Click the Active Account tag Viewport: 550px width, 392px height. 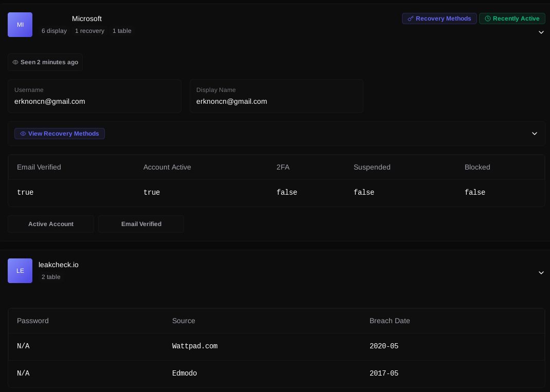51,224
